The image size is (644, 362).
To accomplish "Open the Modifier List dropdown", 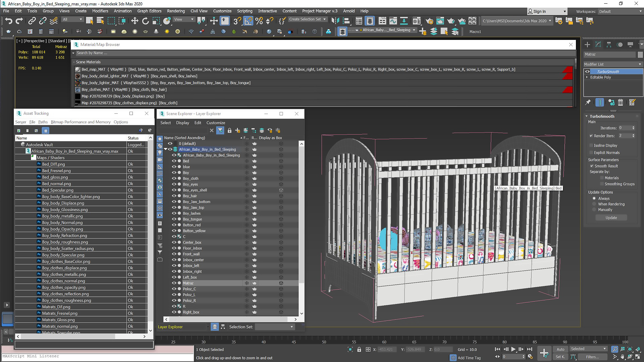I will tap(612, 64).
